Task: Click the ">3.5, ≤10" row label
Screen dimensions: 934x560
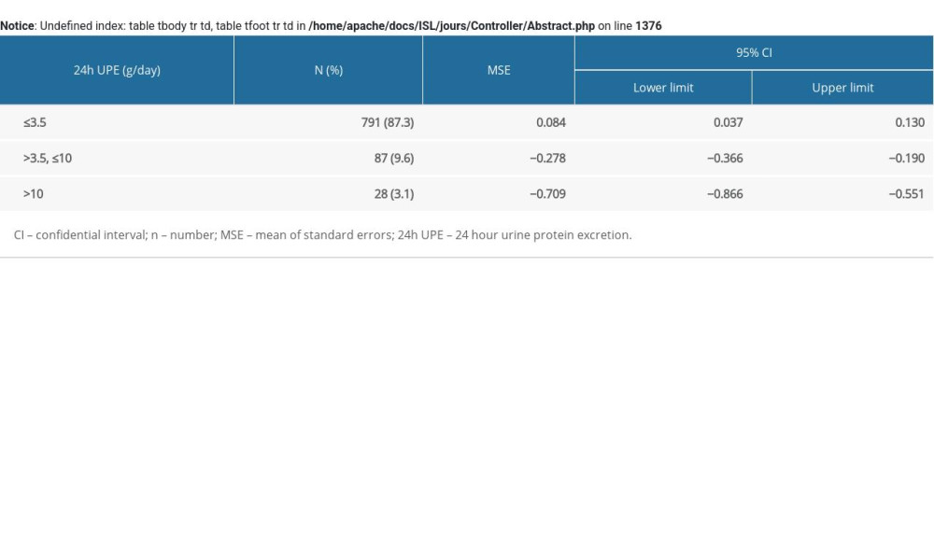Action: pyautogui.click(x=48, y=158)
